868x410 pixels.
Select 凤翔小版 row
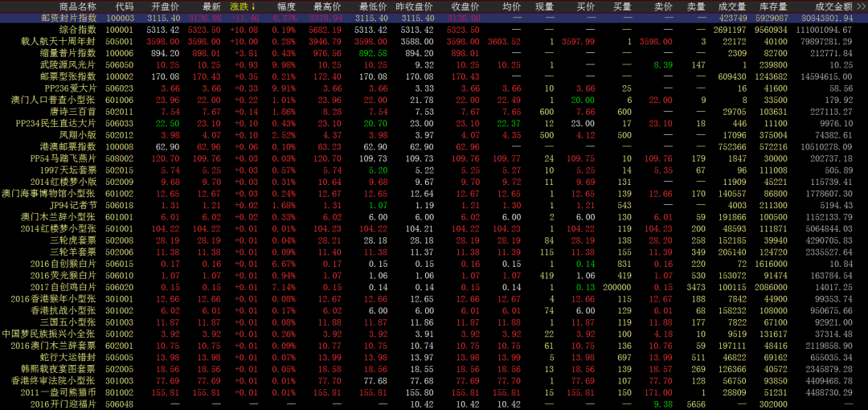[x=434, y=134]
